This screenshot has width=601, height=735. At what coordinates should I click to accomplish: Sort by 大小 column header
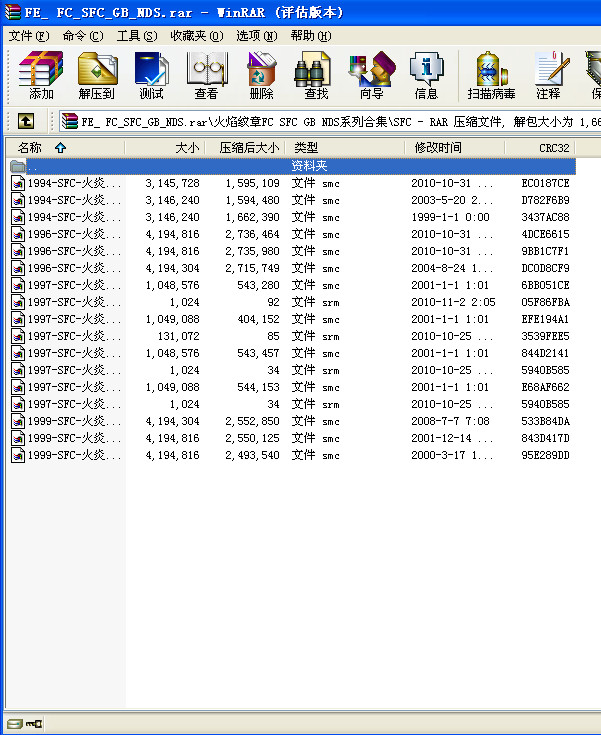[165, 148]
